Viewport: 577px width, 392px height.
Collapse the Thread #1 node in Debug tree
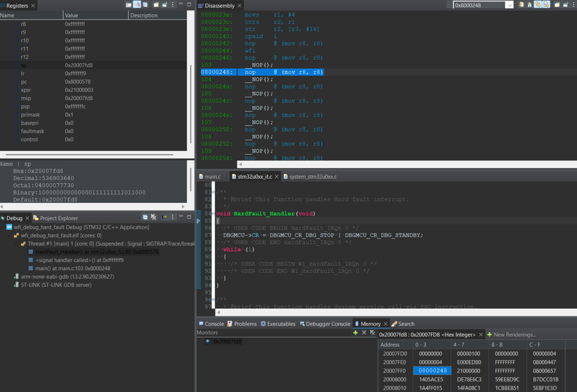pyautogui.click(x=16, y=243)
